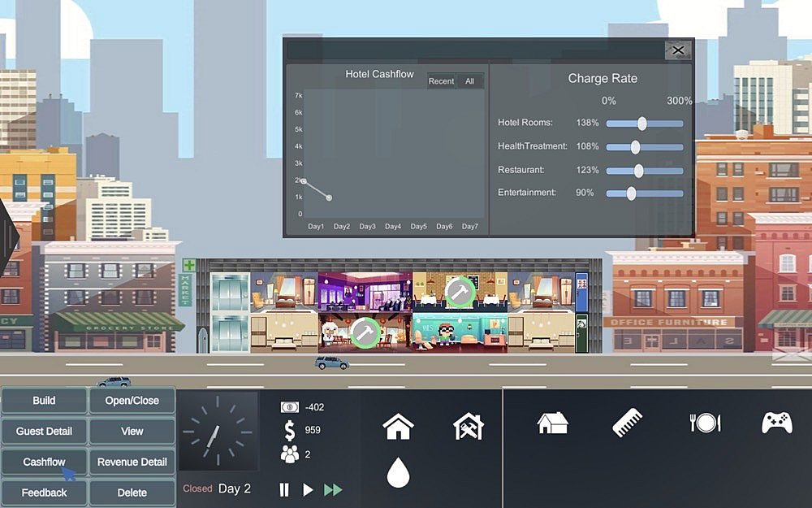Choose the gamepad entertainment icon

777,423
